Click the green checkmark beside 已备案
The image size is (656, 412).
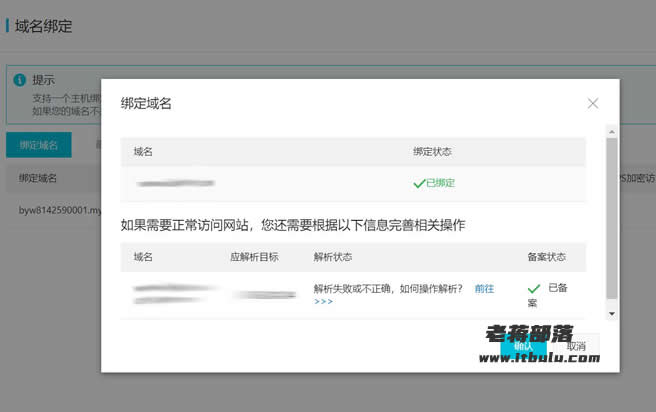pos(534,289)
